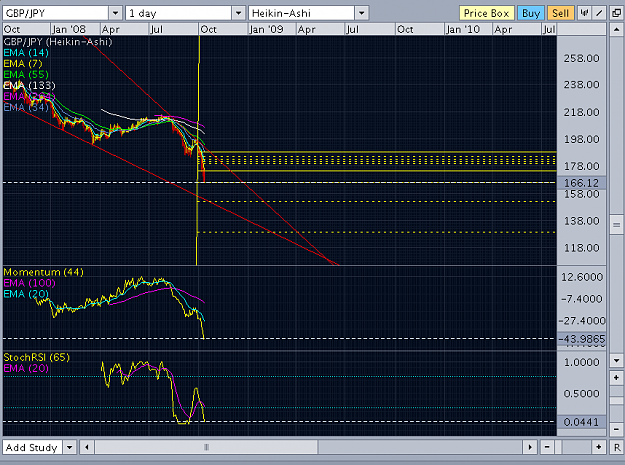Click the EMA (14) study label

click(x=26, y=53)
